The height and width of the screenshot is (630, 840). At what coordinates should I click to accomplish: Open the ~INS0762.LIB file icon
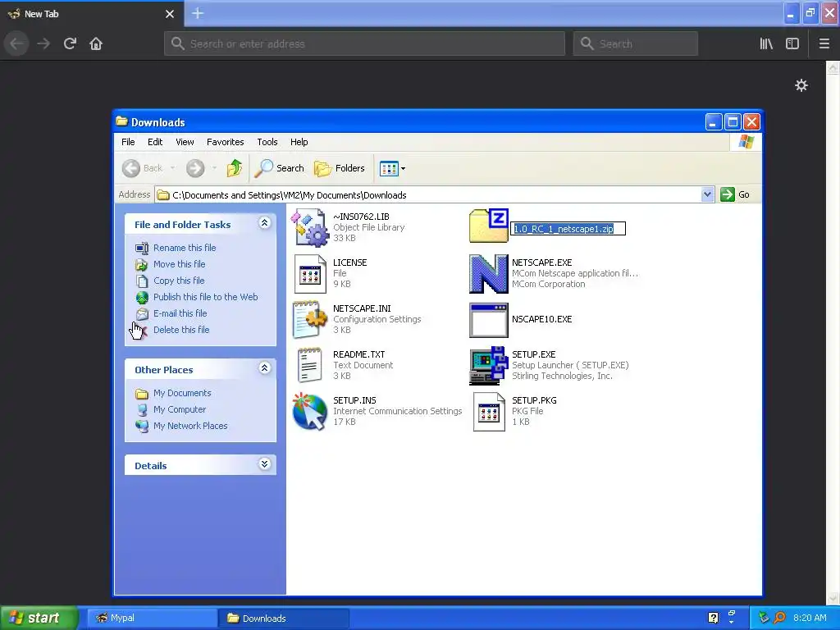[x=309, y=228]
